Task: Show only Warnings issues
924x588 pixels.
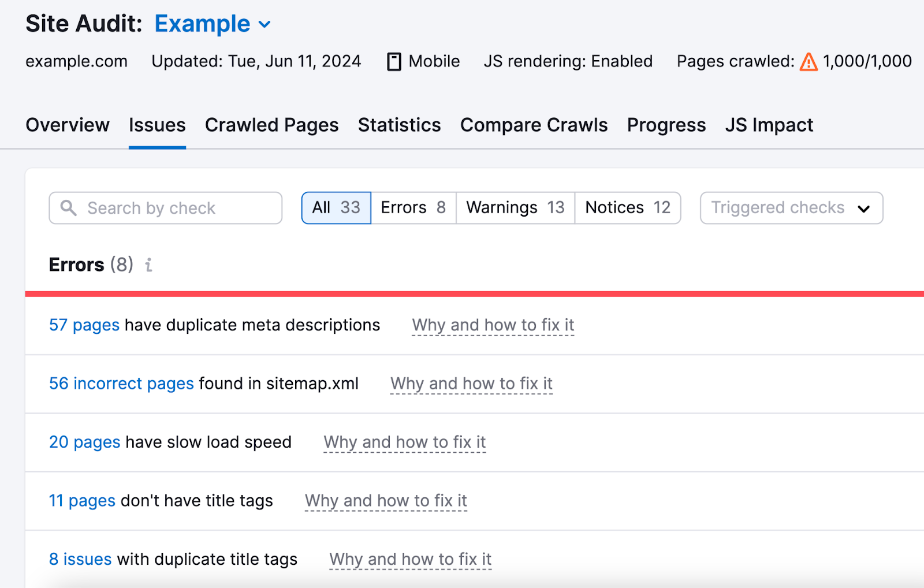Action: (515, 207)
